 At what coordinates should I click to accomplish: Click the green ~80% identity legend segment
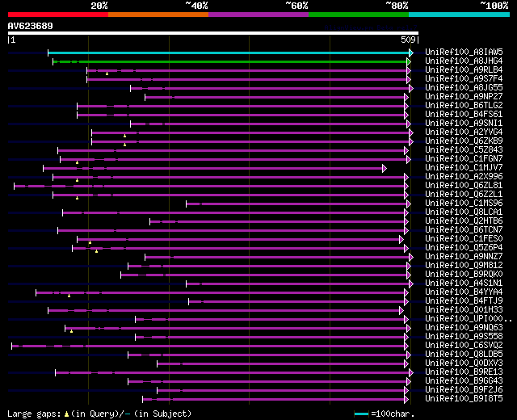359,15
